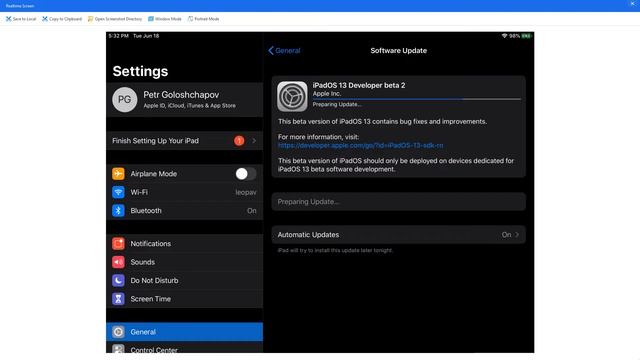Click the Control Center icon
Image resolution: width=640 pixels, height=360 pixels.
pos(118,349)
